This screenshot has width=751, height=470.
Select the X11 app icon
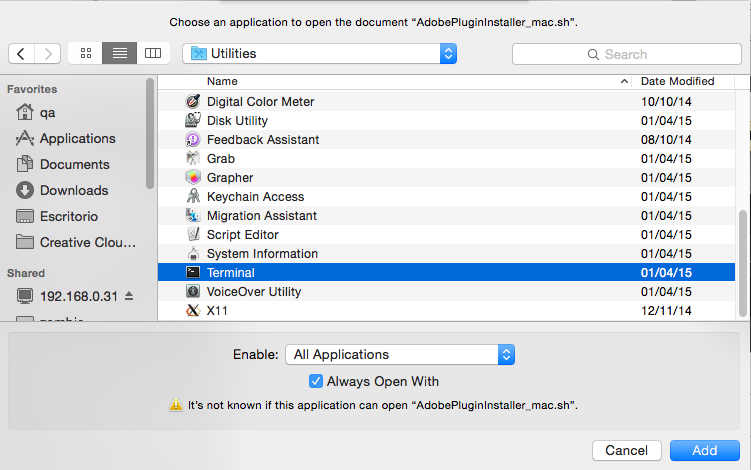(x=193, y=310)
